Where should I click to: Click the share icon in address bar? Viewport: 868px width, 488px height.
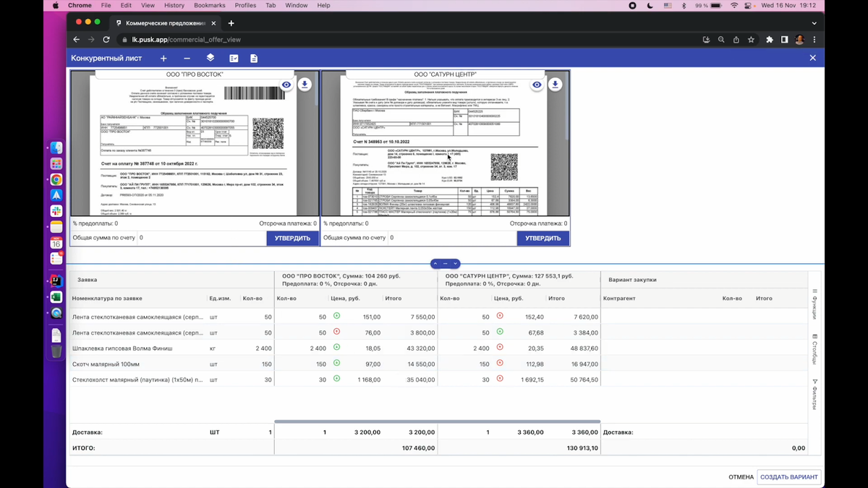(736, 40)
